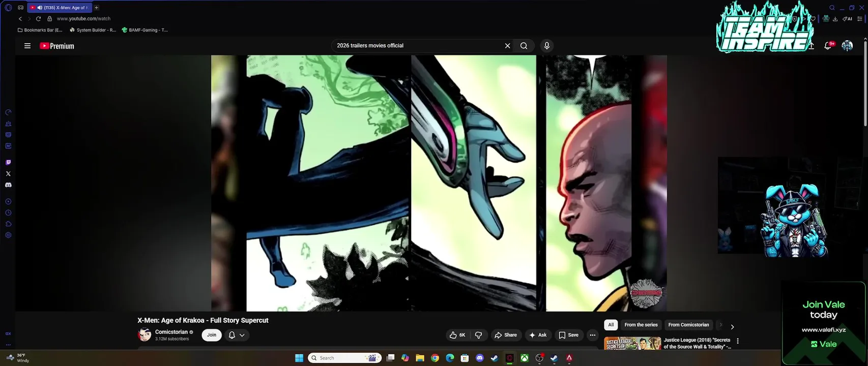Open Google Chrome from the taskbar

435,358
